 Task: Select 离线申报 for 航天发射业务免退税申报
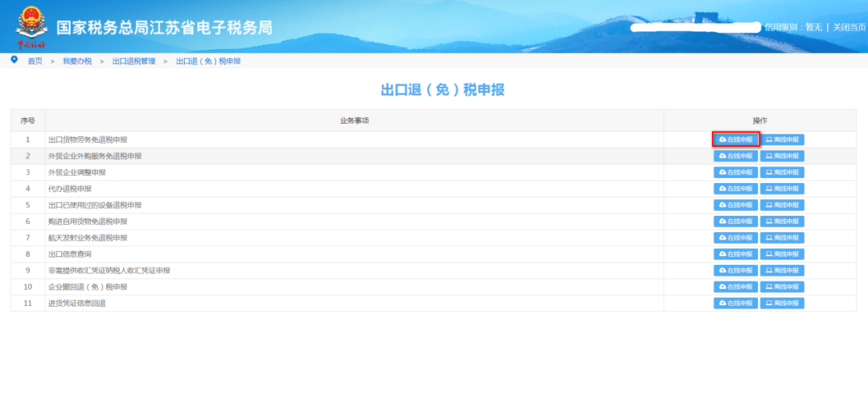point(782,238)
